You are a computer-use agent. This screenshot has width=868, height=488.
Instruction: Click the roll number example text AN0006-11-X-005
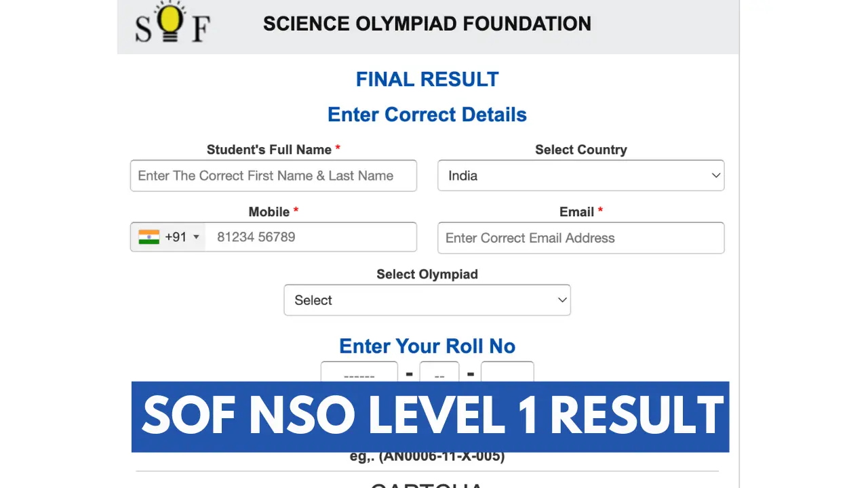point(427,456)
